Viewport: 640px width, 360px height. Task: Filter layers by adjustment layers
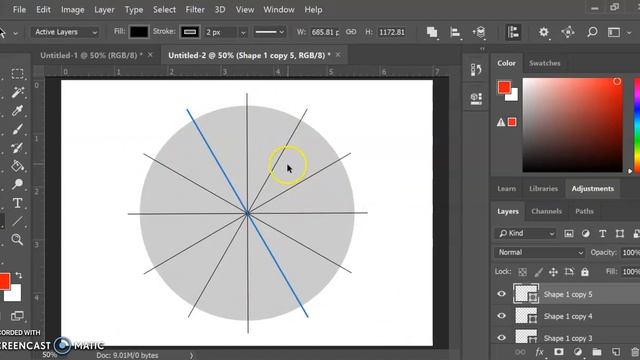click(x=586, y=233)
